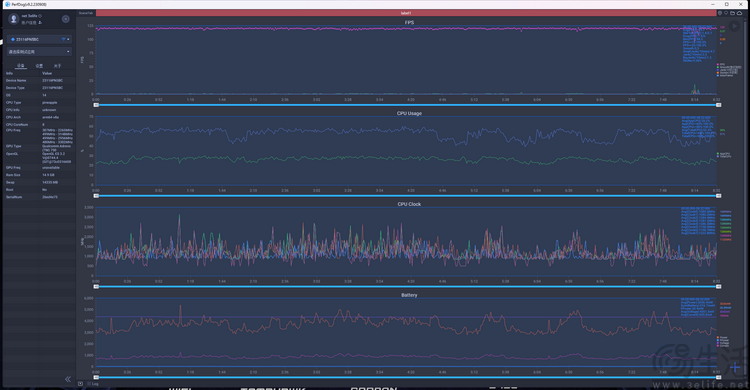
Task: Click the blue plus button at bottom right
Action: (x=735, y=368)
